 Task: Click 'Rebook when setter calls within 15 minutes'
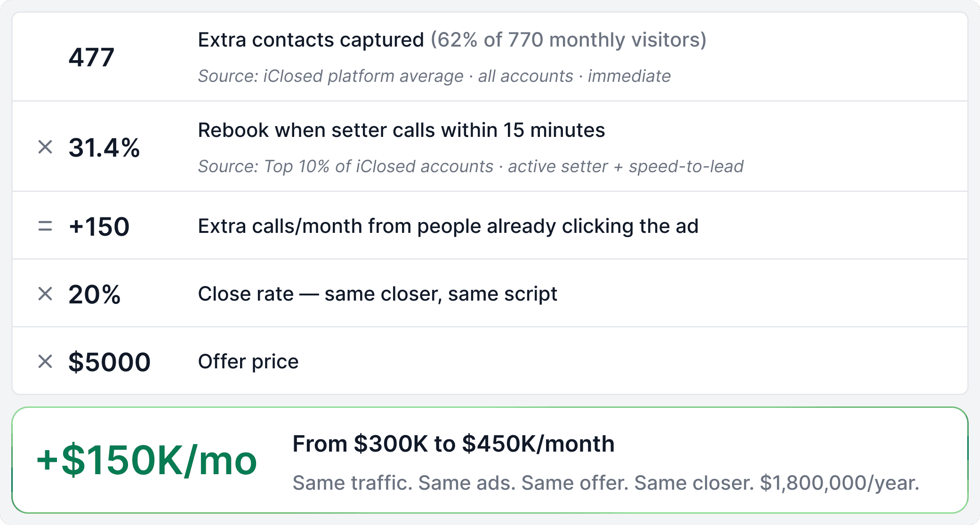(401, 130)
